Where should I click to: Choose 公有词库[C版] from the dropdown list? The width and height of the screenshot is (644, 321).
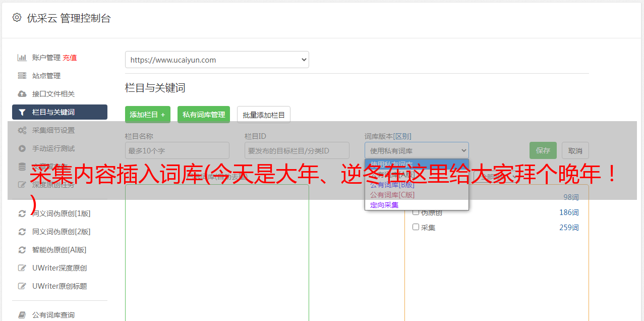pos(417,195)
